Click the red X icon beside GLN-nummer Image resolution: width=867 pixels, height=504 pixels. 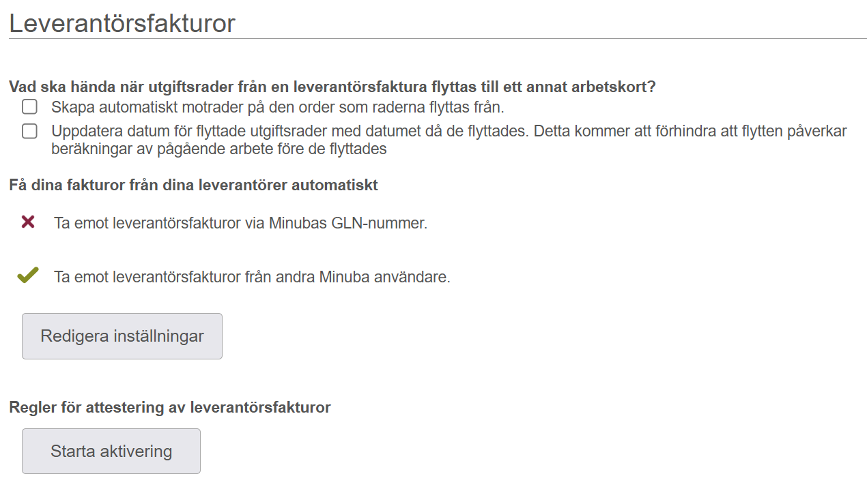[28, 222]
